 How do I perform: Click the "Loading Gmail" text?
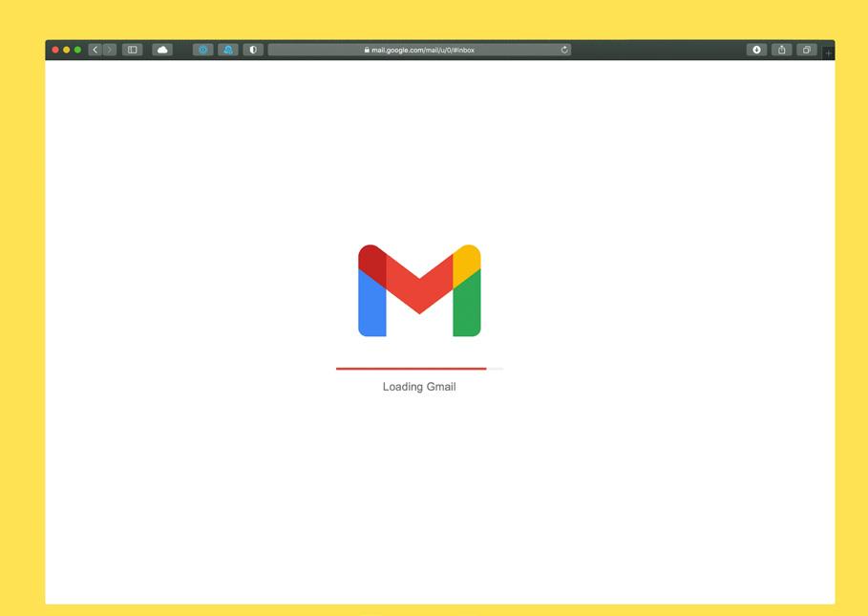coord(419,387)
